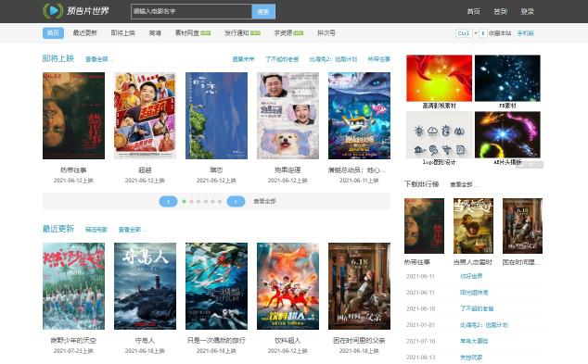The image size is (588, 364).
Task: Click the 手机版 link
Action: 525,33
